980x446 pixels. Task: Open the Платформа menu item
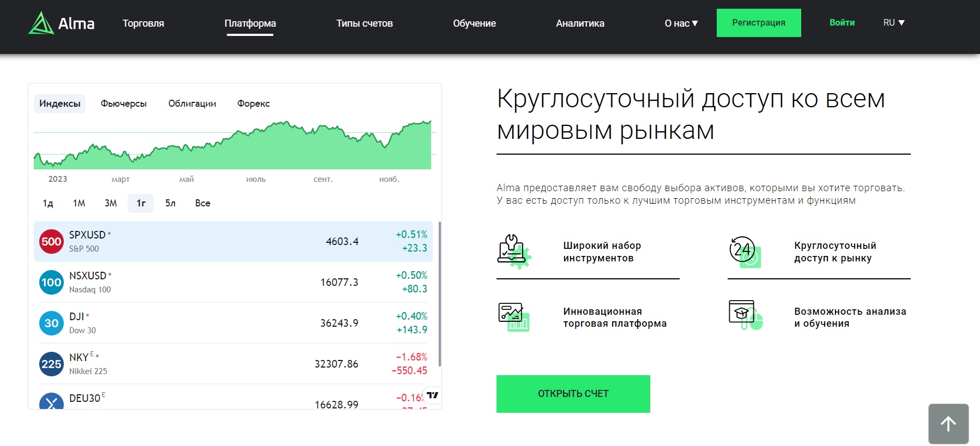coord(250,23)
